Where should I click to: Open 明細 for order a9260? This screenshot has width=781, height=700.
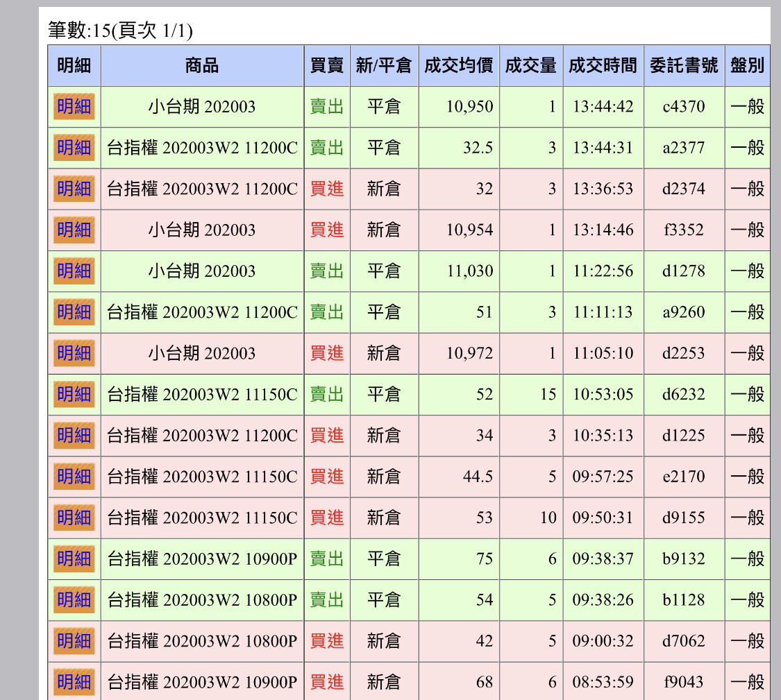tap(74, 312)
